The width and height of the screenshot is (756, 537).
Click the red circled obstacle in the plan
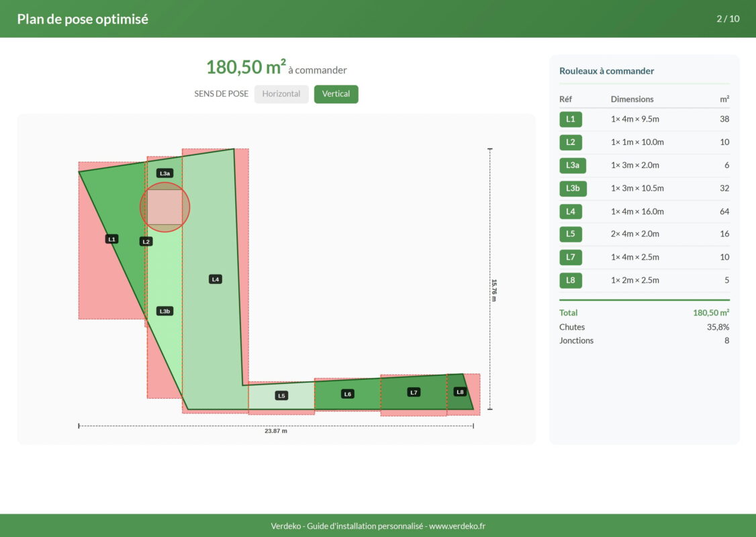[164, 207]
